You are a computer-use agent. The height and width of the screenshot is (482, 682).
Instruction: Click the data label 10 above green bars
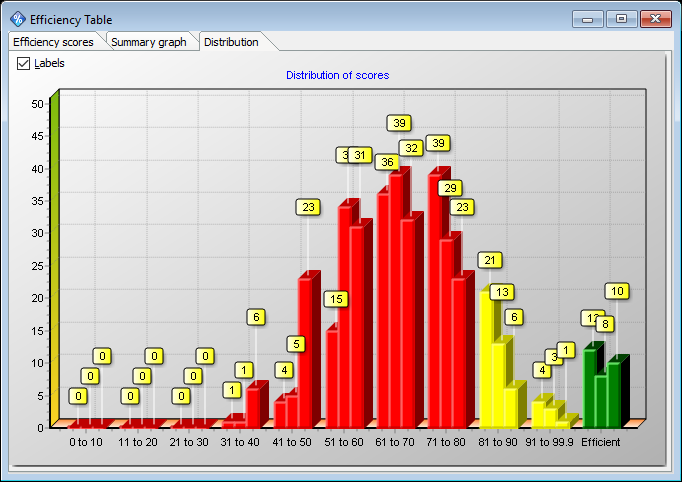pyautogui.click(x=617, y=291)
